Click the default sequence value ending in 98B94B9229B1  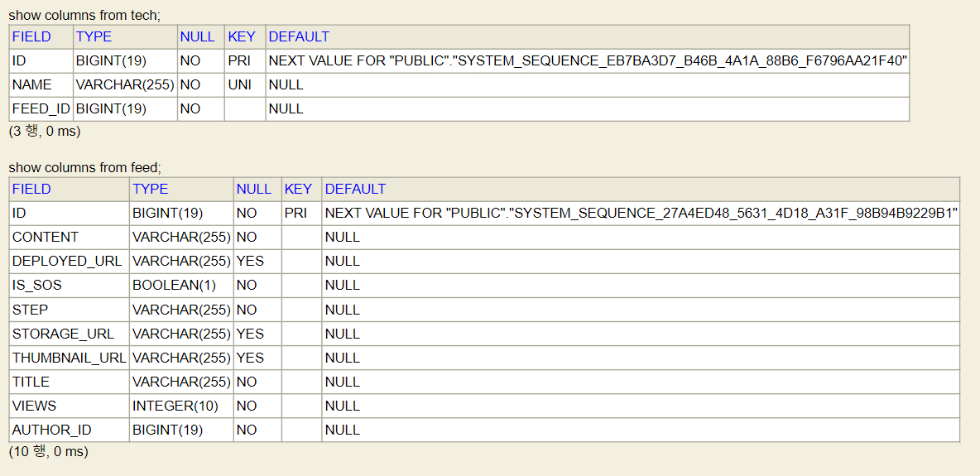641,213
